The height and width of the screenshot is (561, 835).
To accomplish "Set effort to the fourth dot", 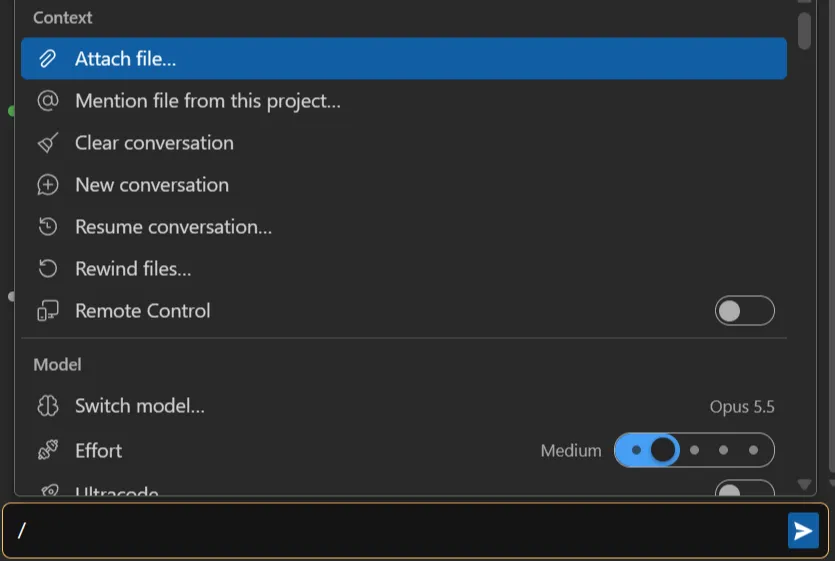I will (723, 450).
